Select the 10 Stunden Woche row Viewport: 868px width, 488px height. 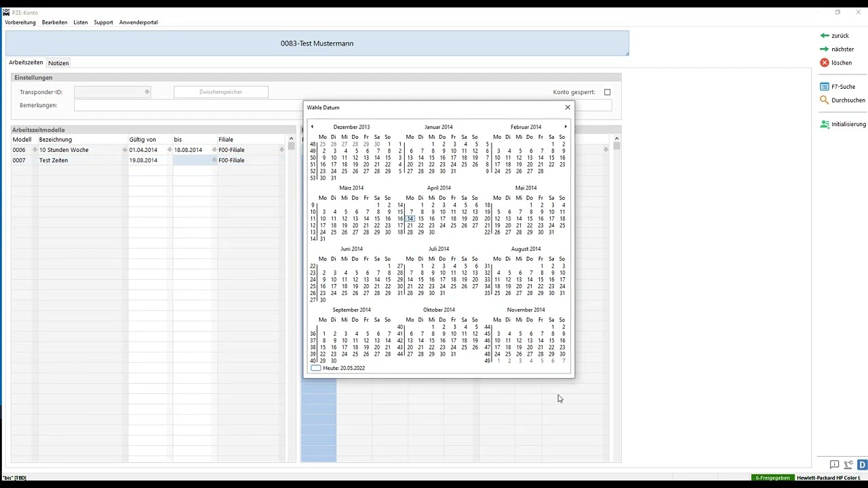coord(148,150)
